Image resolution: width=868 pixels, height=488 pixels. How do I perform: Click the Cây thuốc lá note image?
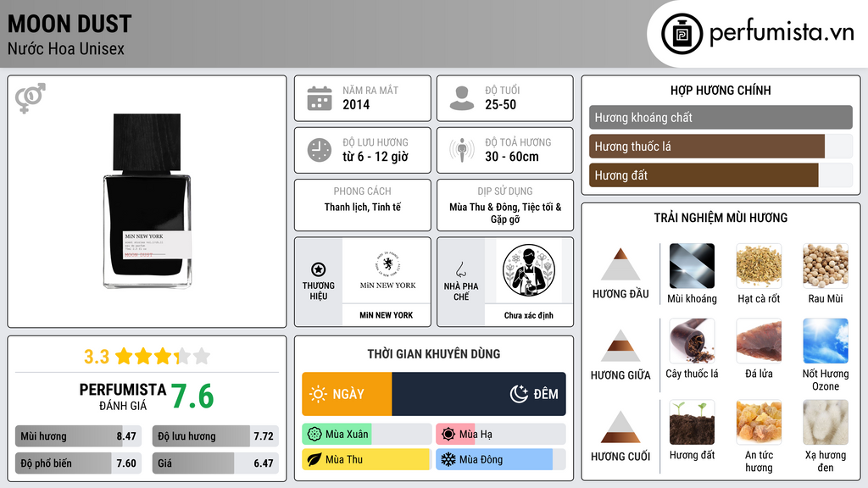[x=692, y=341]
